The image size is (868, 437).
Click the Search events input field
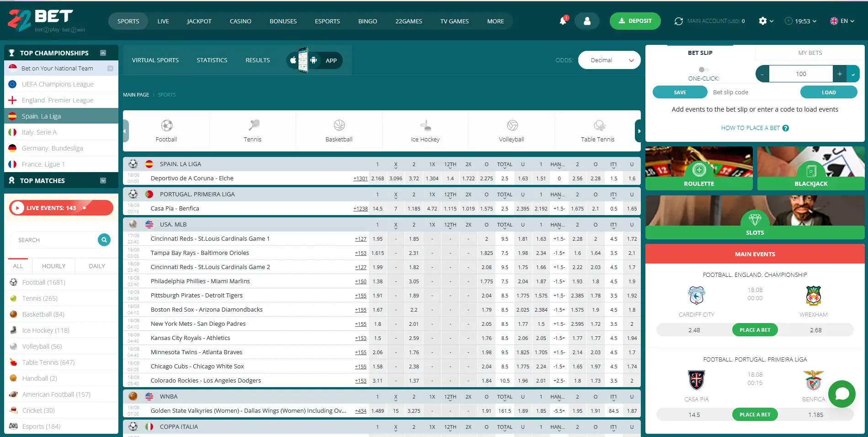(x=54, y=240)
